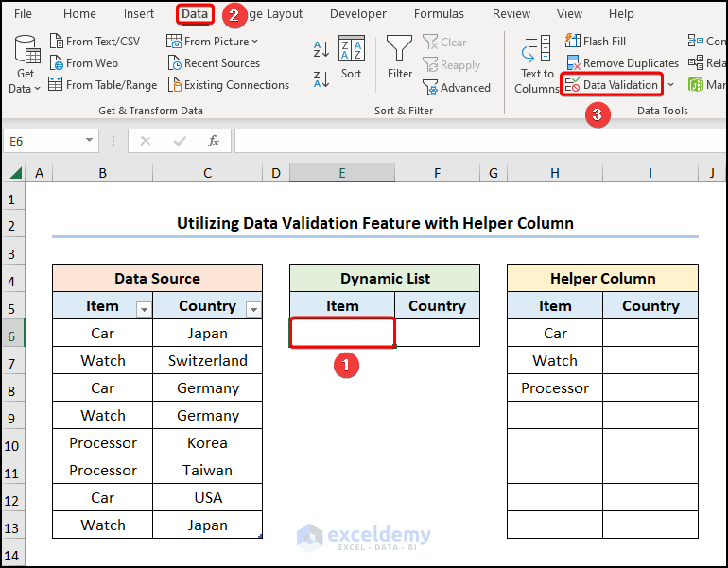Clear the applied filter
Screen dimensions: 728x568
[x=444, y=43]
